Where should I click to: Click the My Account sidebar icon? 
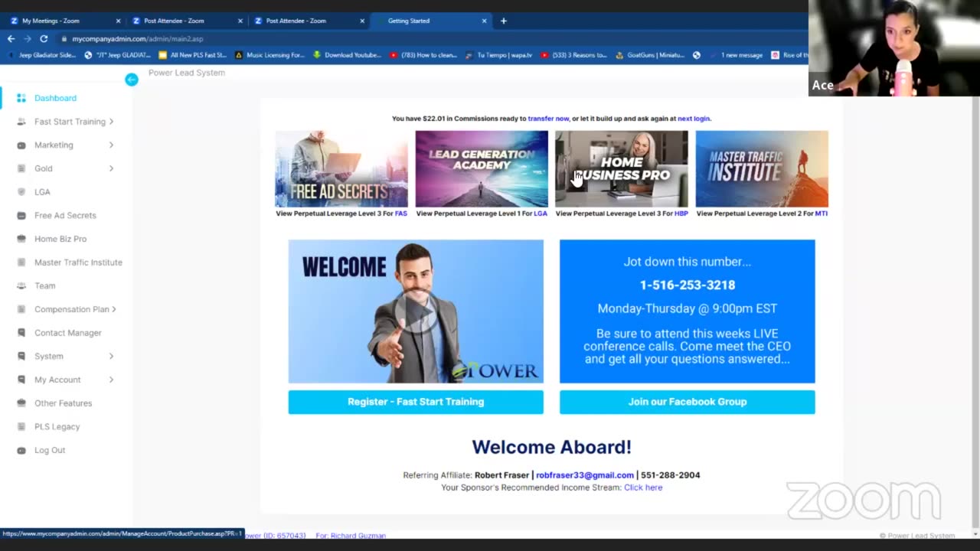pyautogui.click(x=21, y=380)
